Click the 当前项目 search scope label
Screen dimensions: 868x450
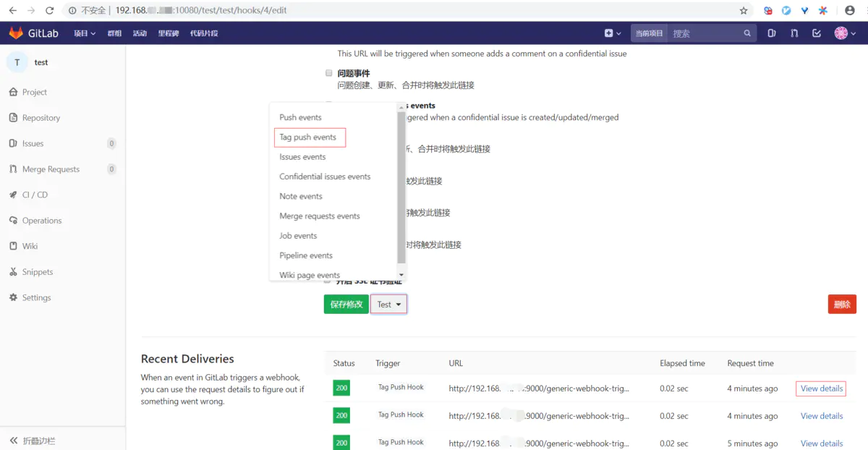[649, 33]
